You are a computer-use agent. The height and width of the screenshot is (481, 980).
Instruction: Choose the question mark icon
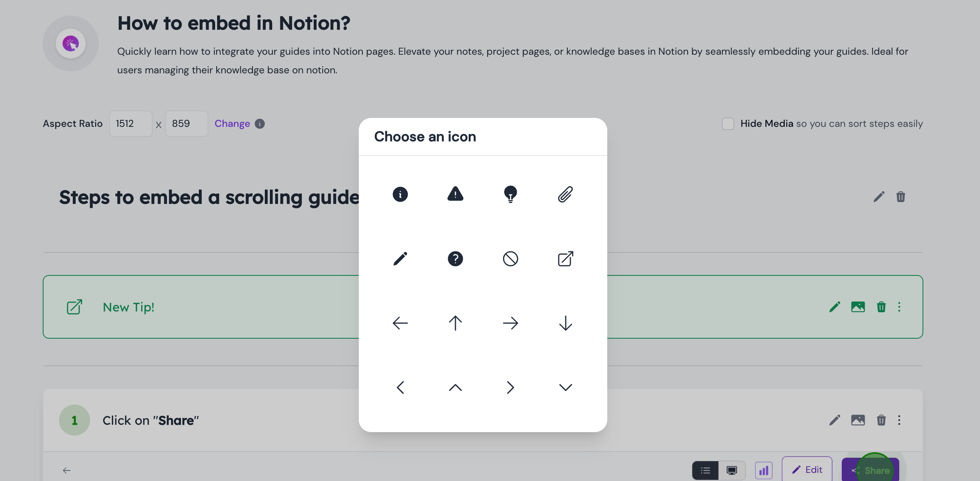tap(455, 259)
